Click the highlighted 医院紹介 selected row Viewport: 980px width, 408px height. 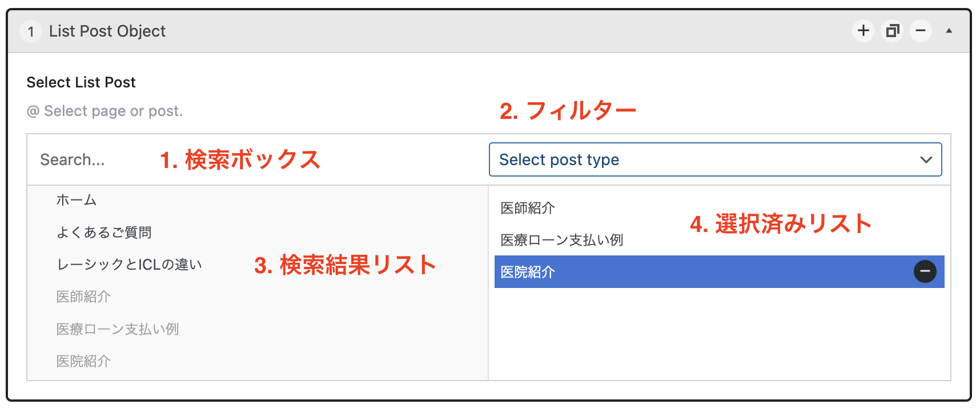tap(685, 272)
